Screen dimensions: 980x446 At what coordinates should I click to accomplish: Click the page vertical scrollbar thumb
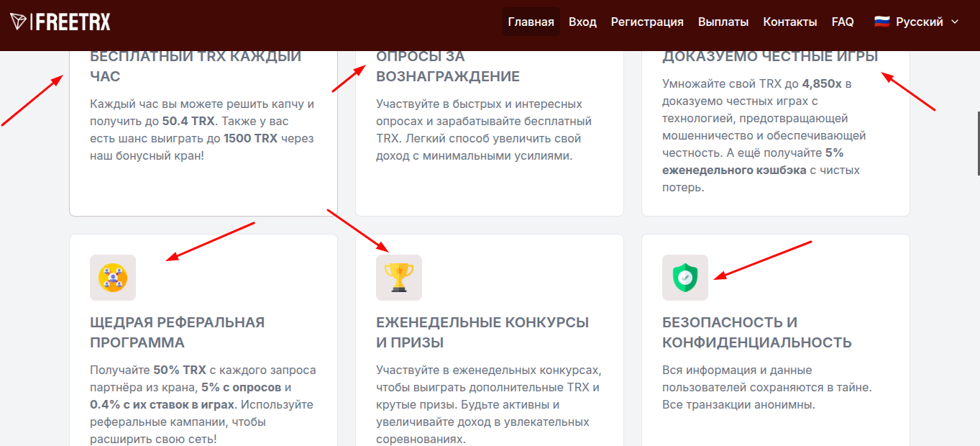point(978,143)
